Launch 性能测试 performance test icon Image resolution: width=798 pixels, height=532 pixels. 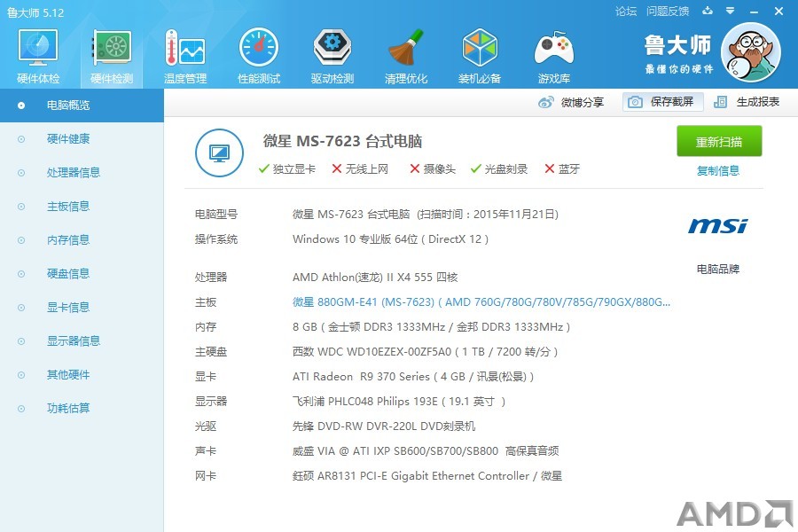point(259,56)
